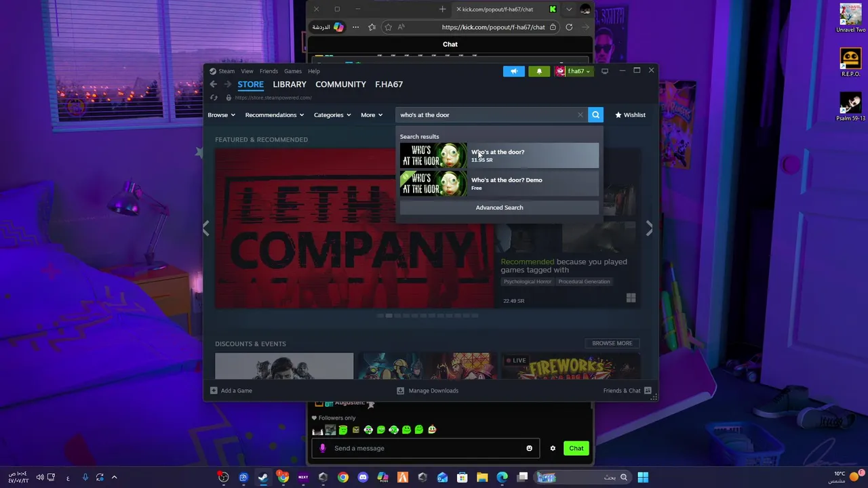The image size is (868, 488).
Task: Open Steam notifications bell button
Action: (x=539, y=71)
